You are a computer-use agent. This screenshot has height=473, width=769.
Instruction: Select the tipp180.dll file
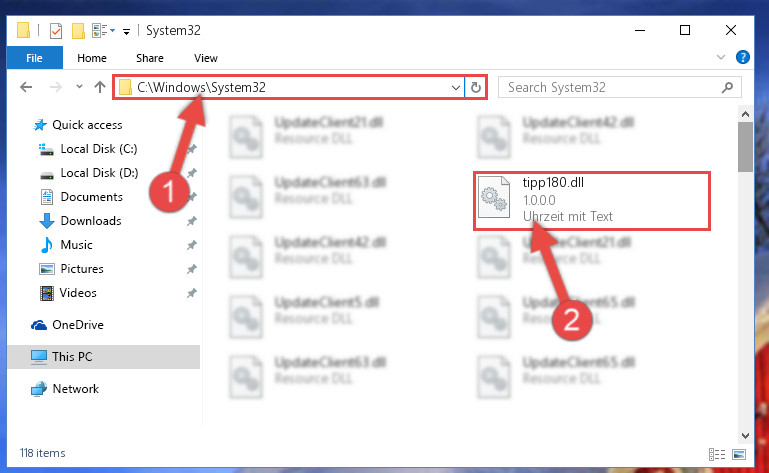[x=591, y=200]
